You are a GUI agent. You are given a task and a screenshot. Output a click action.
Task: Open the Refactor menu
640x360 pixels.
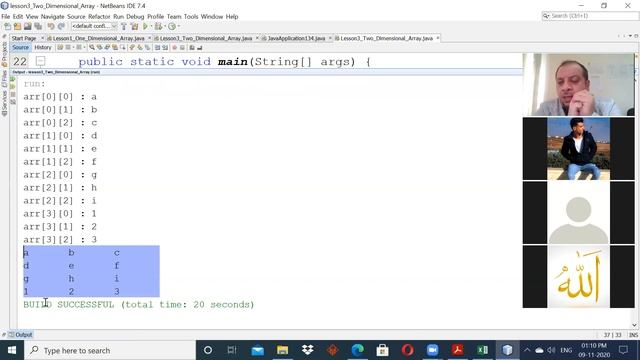(99, 16)
